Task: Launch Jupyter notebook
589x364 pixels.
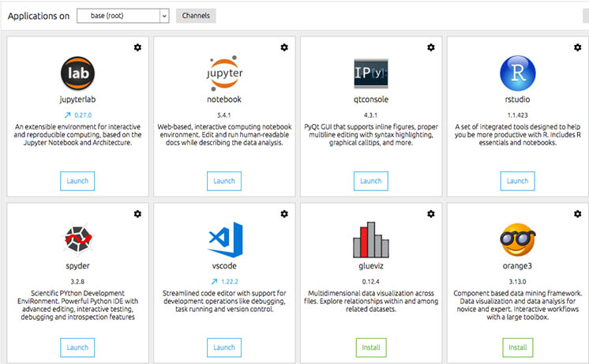Action: click(x=224, y=181)
